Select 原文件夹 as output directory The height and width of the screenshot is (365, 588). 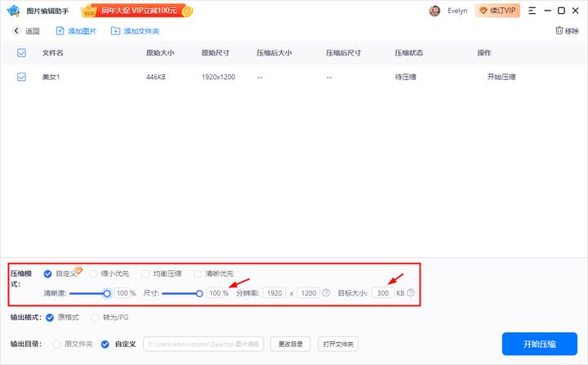(56, 344)
